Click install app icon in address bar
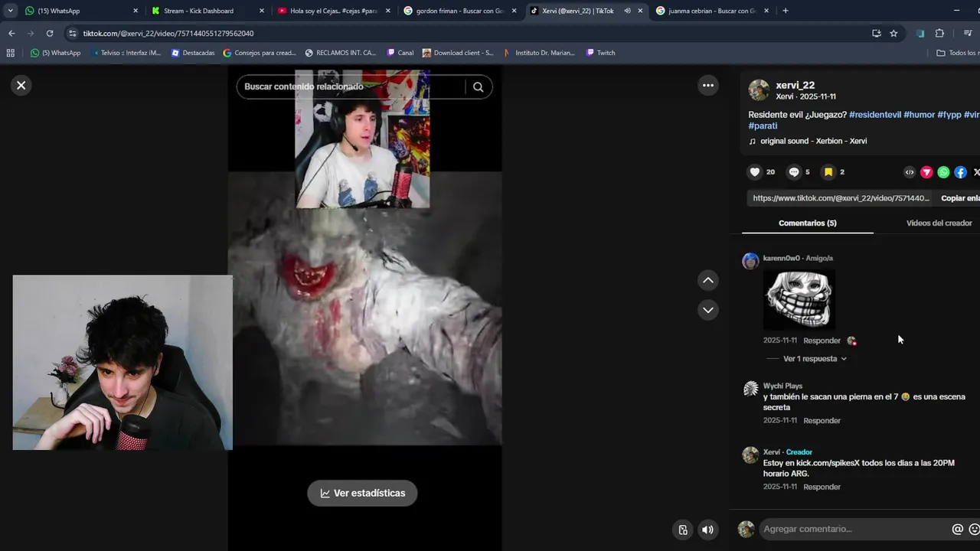The image size is (980, 551). pos(876,33)
